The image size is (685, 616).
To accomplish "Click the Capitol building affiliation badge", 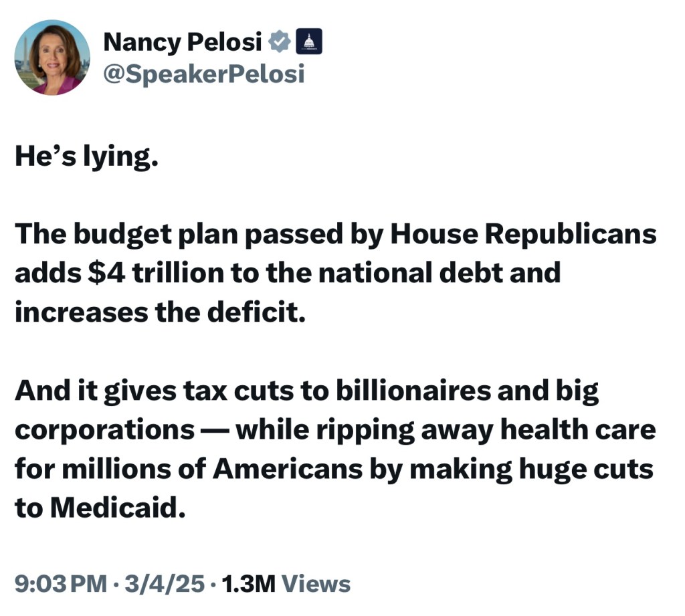I will (308, 43).
